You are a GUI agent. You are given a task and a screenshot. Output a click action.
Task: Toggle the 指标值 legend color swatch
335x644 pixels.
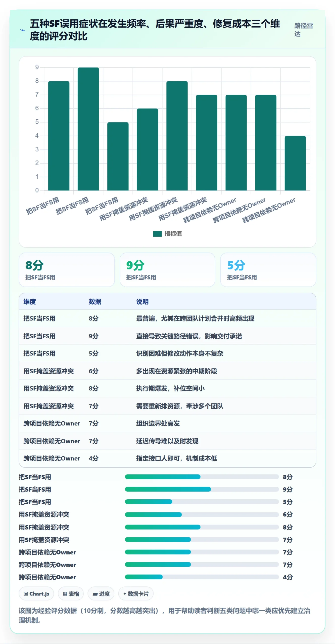(157, 234)
